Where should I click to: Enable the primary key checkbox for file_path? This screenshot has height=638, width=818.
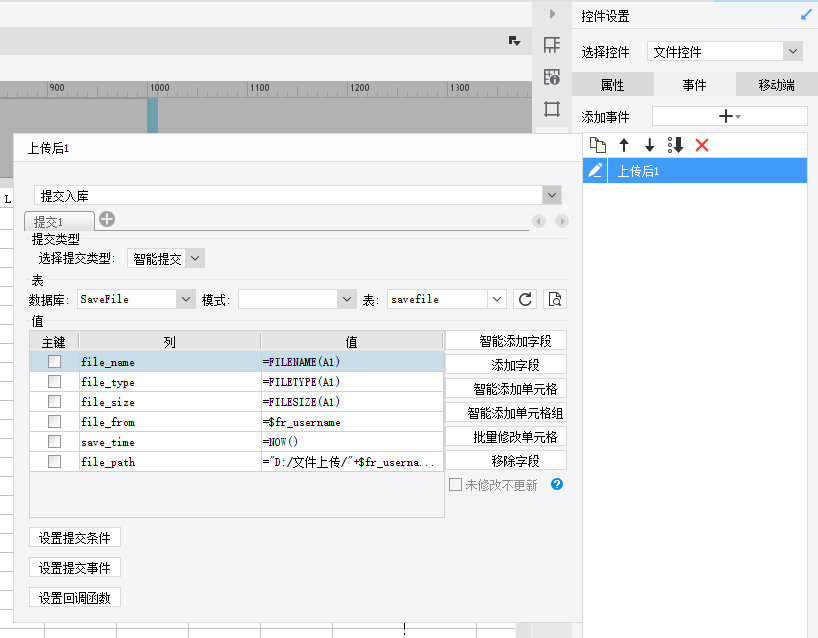click(x=55, y=462)
